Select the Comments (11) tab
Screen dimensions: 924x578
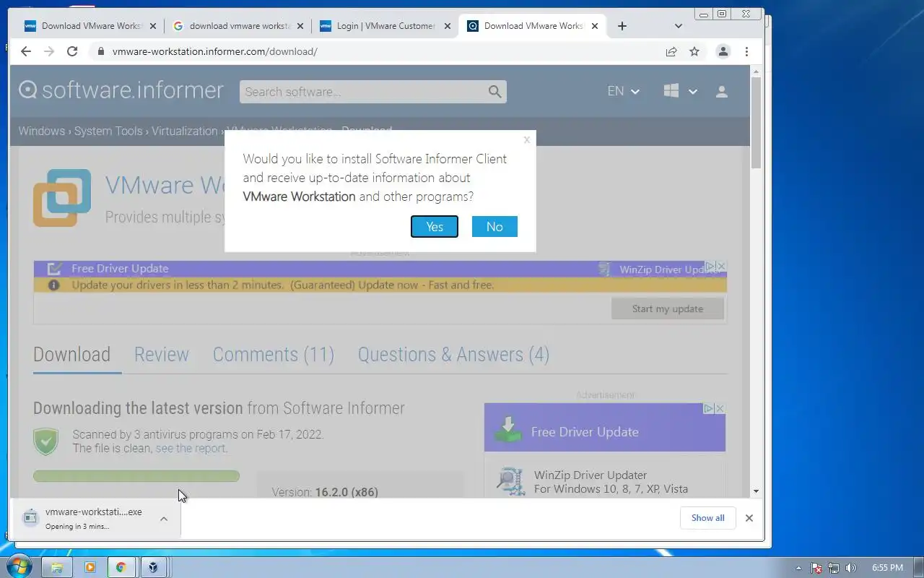(x=274, y=355)
